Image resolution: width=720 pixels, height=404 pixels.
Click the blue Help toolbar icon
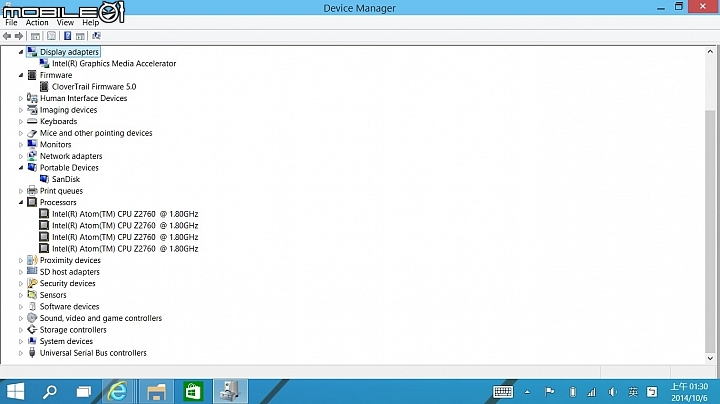(x=68, y=36)
